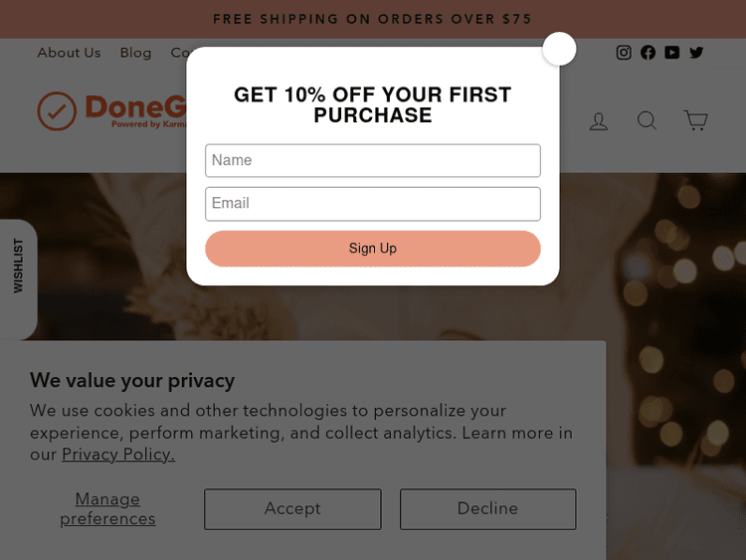Click the search magnifier icon
The height and width of the screenshot is (560, 746).
pyautogui.click(x=648, y=121)
